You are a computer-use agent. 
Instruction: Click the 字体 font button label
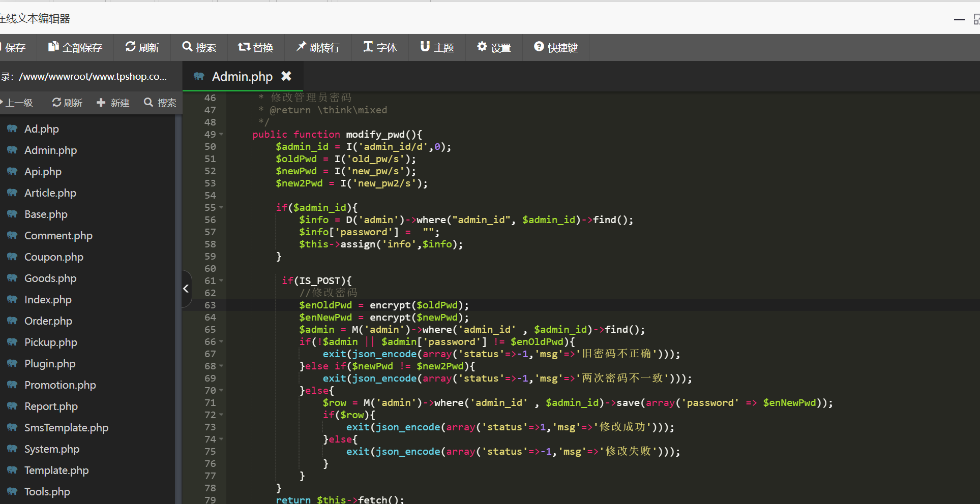[387, 48]
